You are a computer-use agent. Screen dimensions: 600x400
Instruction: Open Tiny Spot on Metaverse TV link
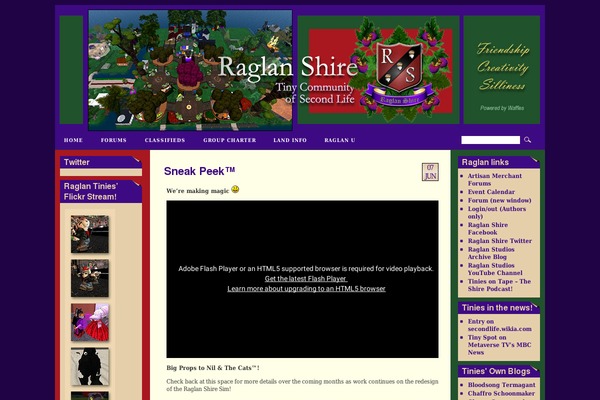[499, 345]
